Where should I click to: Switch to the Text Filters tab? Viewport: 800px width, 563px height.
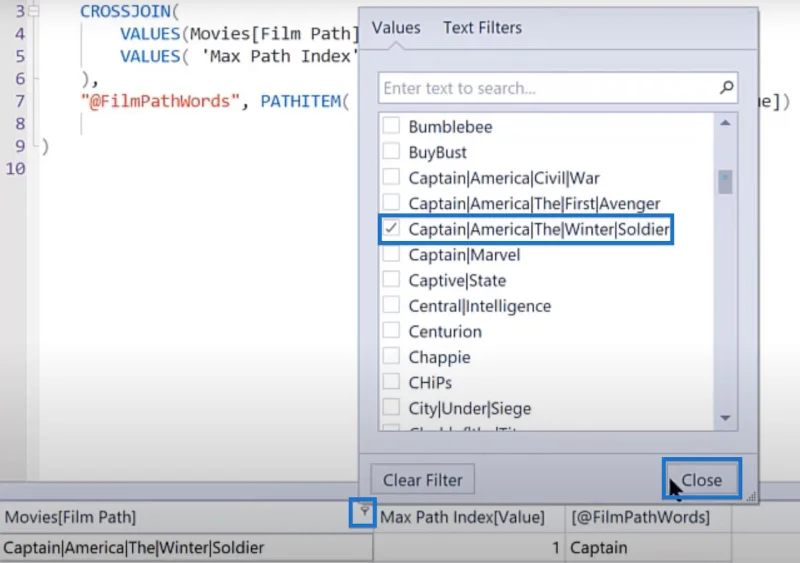click(x=482, y=28)
